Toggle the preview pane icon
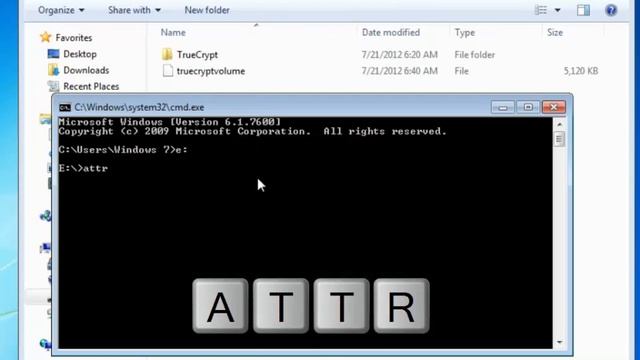The image size is (640, 360). click(x=583, y=10)
